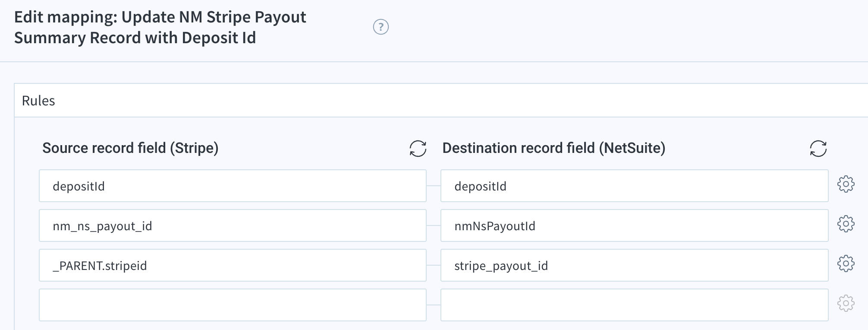This screenshot has width=868, height=330.
Task: Select Source record field (Stripe) heading
Action: pyautogui.click(x=130, y=148)
